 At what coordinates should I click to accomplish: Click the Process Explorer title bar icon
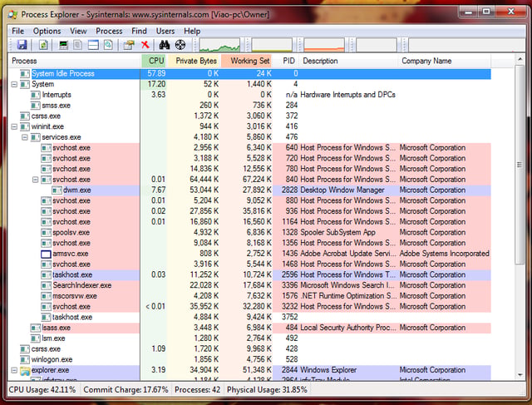pos(12,15)
